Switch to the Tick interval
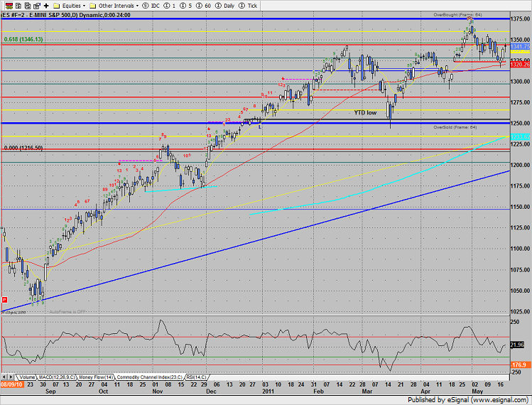The height and width of the screenshot is (405, 532). [248, 6]
